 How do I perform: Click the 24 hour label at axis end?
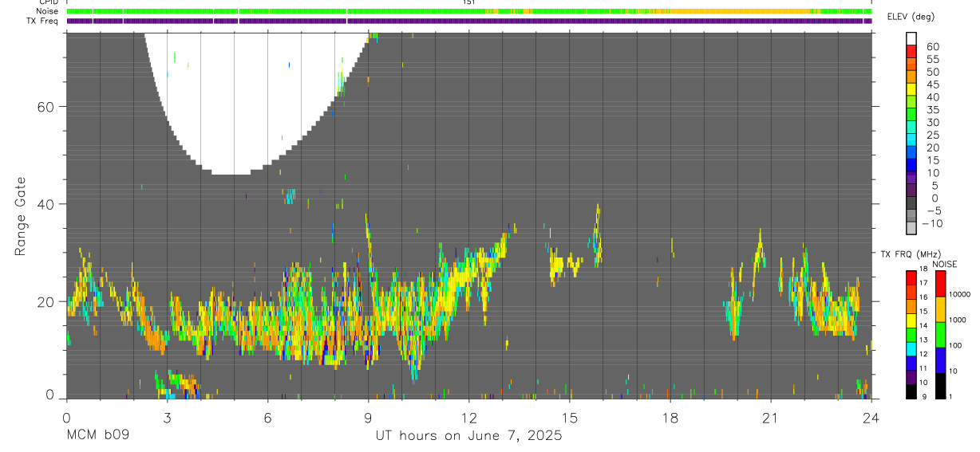pos(871,419)
